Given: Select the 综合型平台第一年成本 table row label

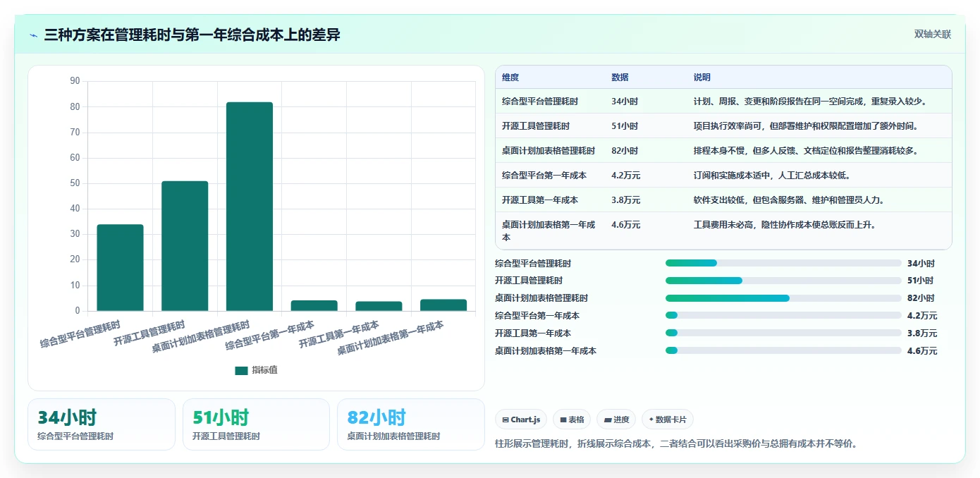Looking at the screenshot, I should click(x=544, y=176).
